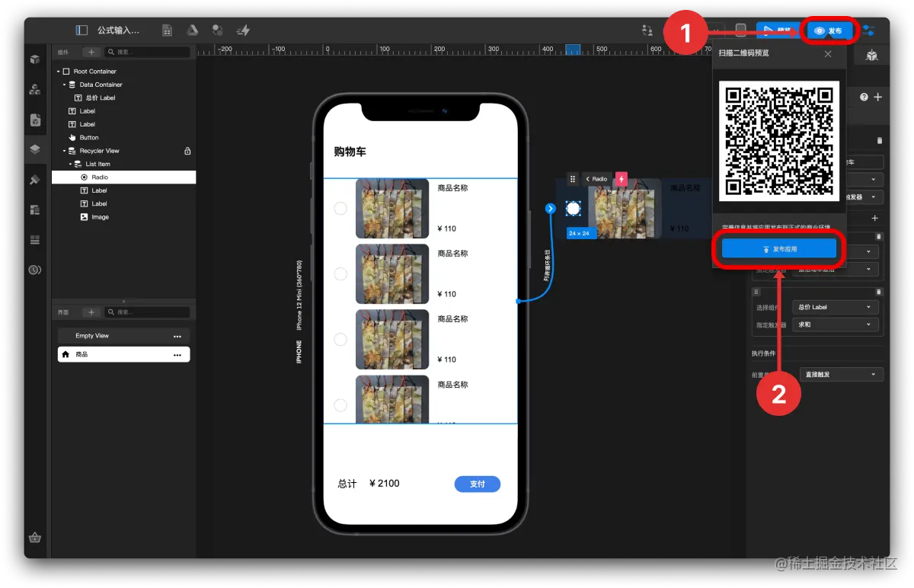914x588 pixels.
Task: Select the layers sidebar icon
Action: [34, 149]
